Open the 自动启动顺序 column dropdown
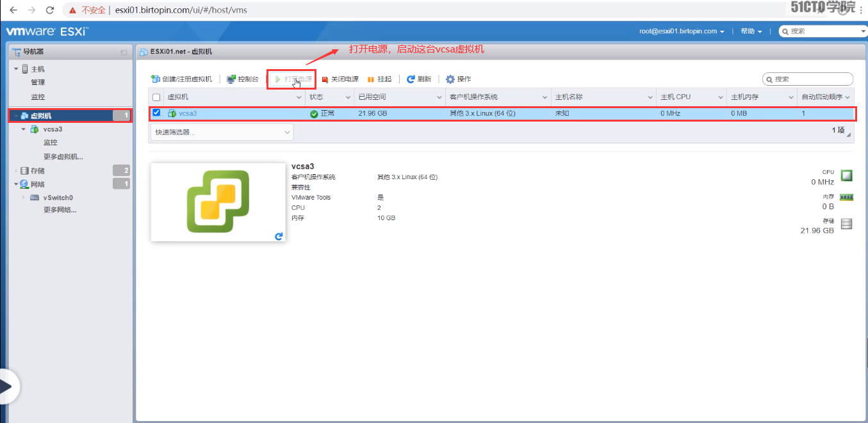 pos(848,97)
